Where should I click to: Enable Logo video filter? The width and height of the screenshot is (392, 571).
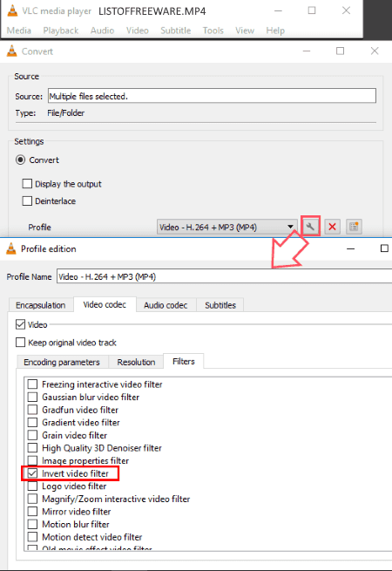(x=33, y=486)
